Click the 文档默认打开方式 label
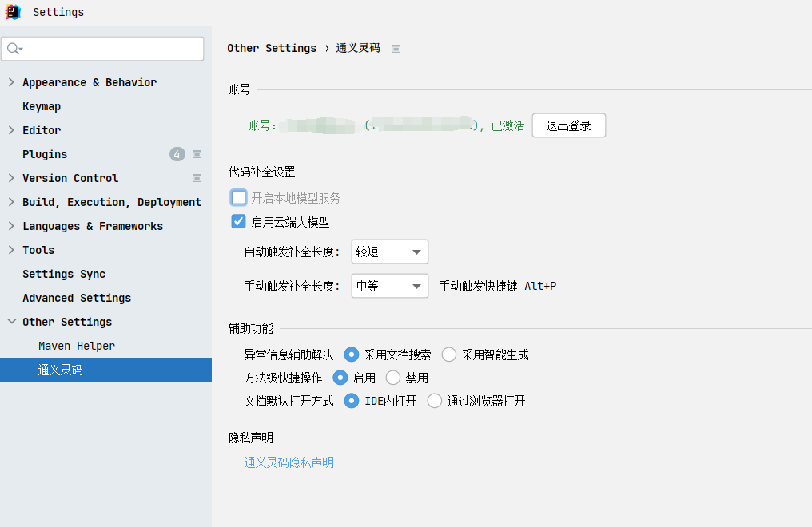This screenshot has width=812, height=527. (x=289, y=401)
